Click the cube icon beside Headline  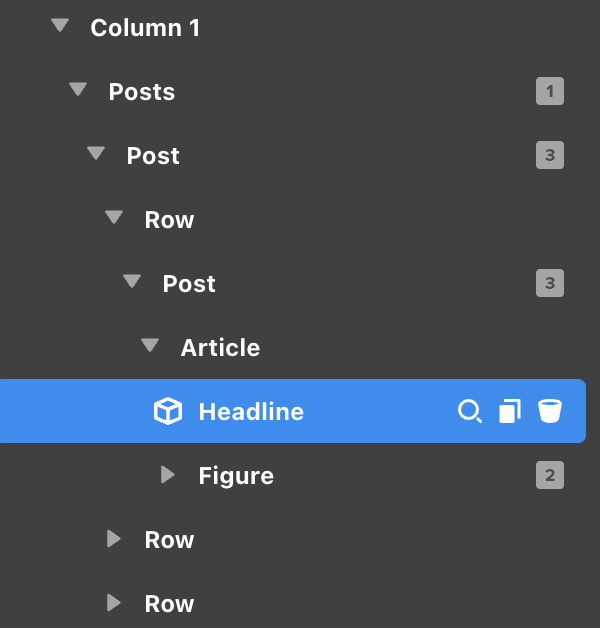pyautogui.click(x=167, y=411)
